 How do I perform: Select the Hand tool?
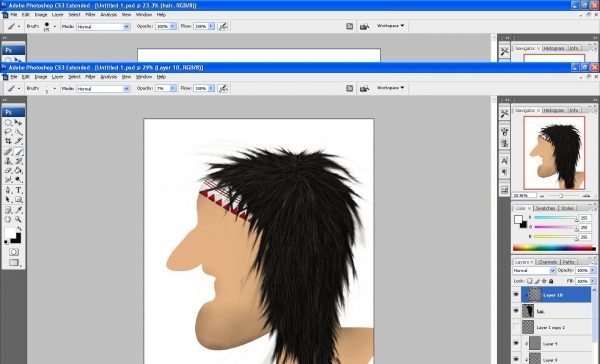click(8, 219)
